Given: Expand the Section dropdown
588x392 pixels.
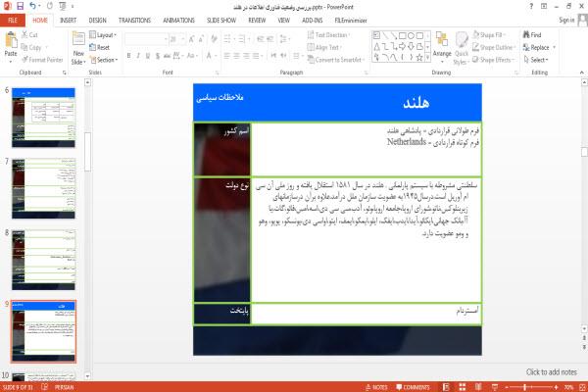Looking at the screenshot, I should (x=104, y=60).
